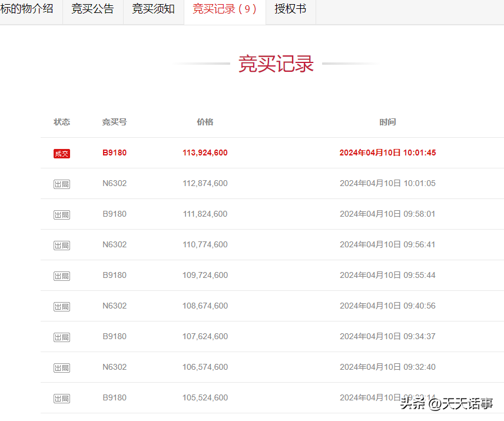The image size is (504, 421).
Task: Click 出局 badge in the 108,674,600 row
Action: [x=62, y=306]
